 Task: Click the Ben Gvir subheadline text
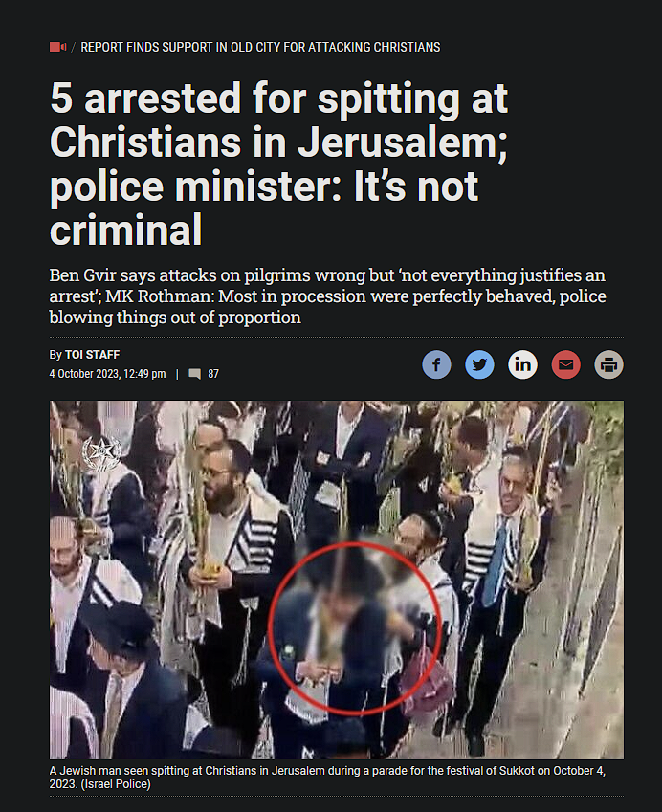[327, 296]
